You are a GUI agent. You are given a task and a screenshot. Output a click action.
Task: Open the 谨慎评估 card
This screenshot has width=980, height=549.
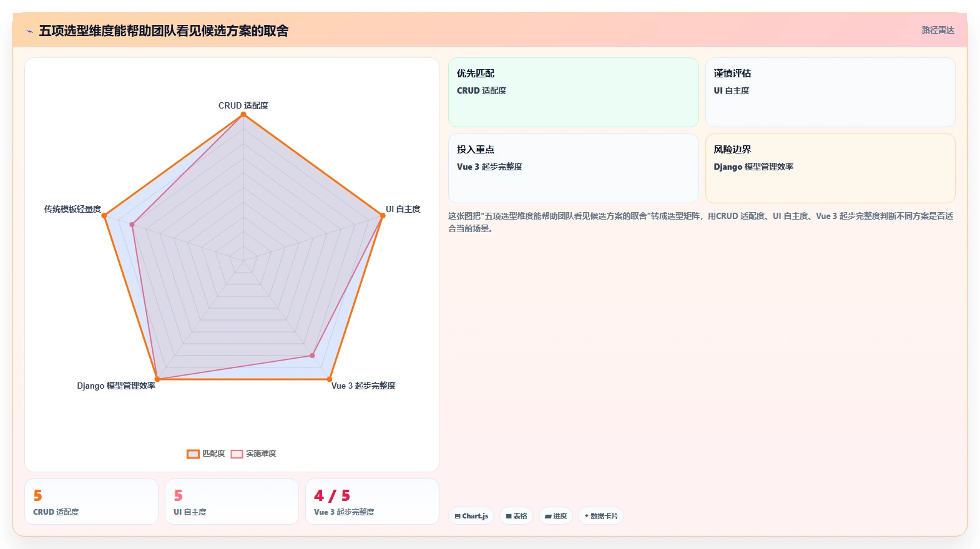[x=830, y=92]
